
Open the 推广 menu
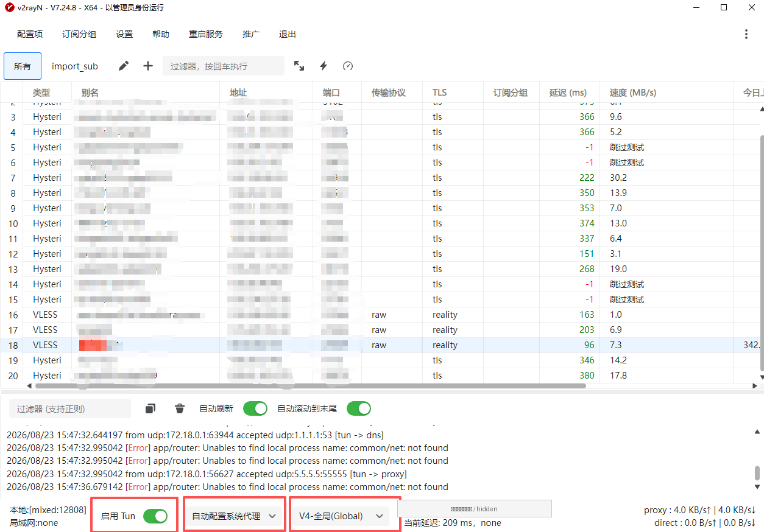pos(251,34)
